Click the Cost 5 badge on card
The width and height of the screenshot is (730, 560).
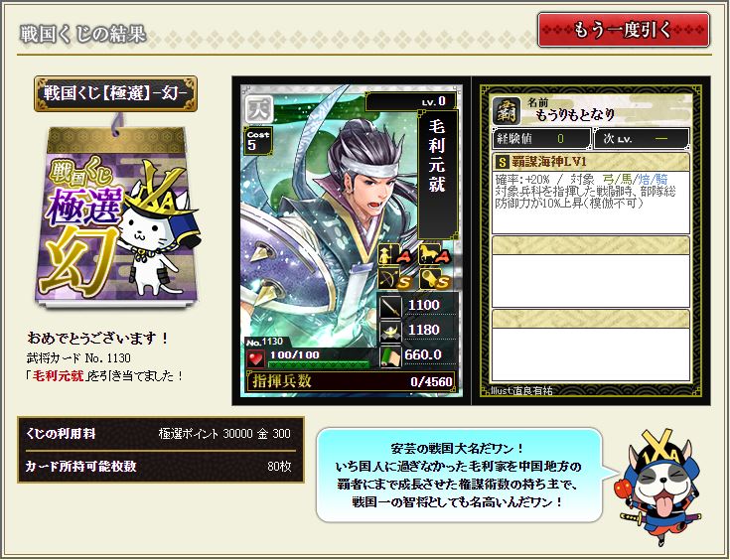(x=257, y=141)
